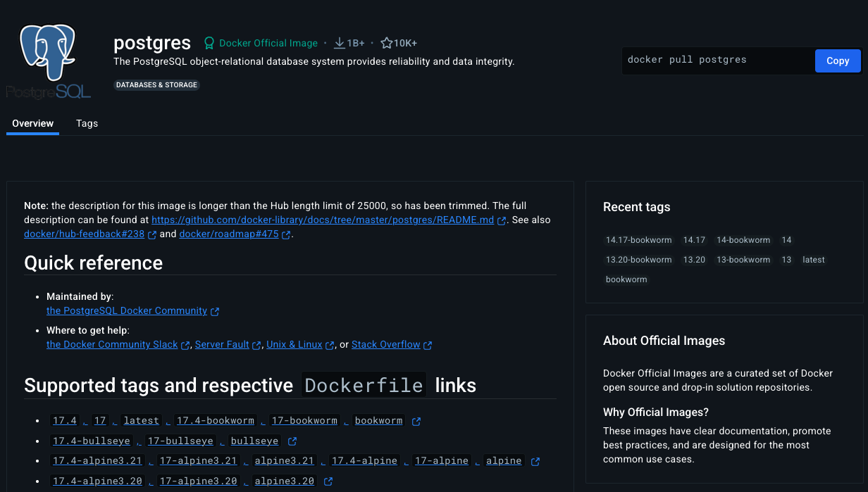
Task: Click the download count icon showing 1B+
Action: click(339, 43)
